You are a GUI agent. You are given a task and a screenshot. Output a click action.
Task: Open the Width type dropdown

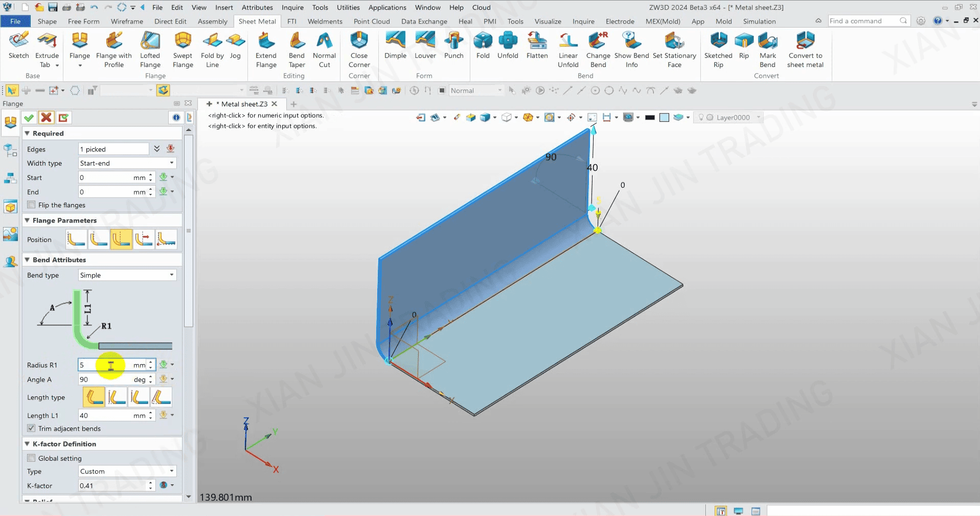click(x=127, y=163)
